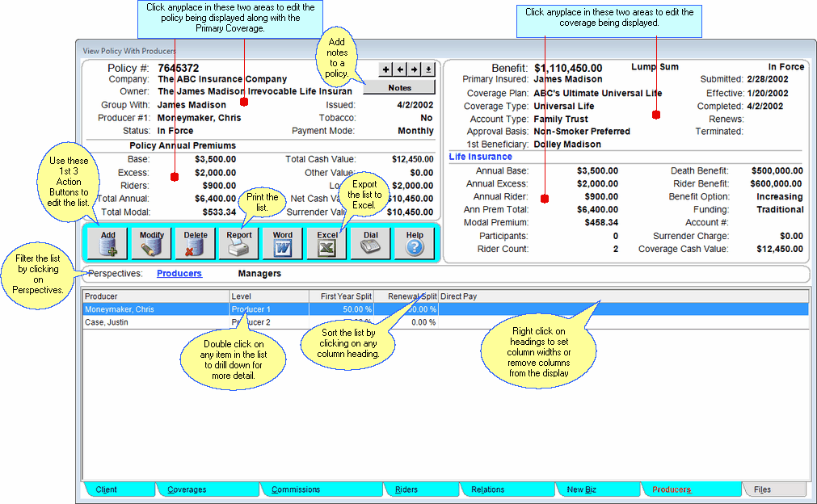Click the down-arrow button above Notes
This screenshot has height=504, width=817.
[429, 69]
